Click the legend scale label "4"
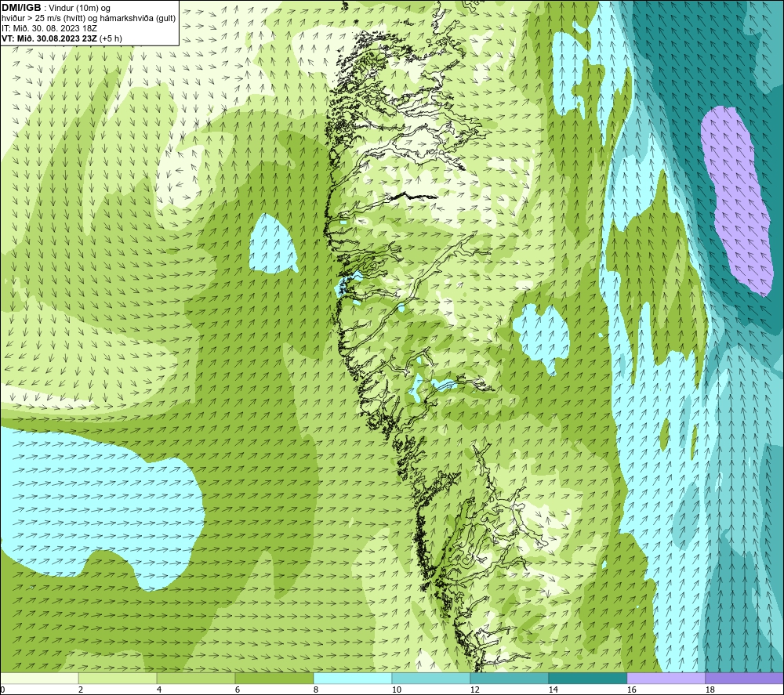This screenshot has width=784, height=695. [159, 690]
